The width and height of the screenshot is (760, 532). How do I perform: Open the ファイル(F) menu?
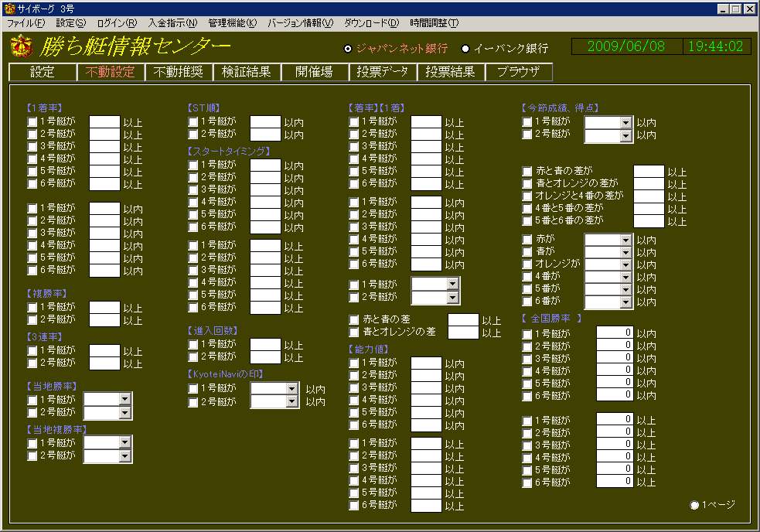26,23
